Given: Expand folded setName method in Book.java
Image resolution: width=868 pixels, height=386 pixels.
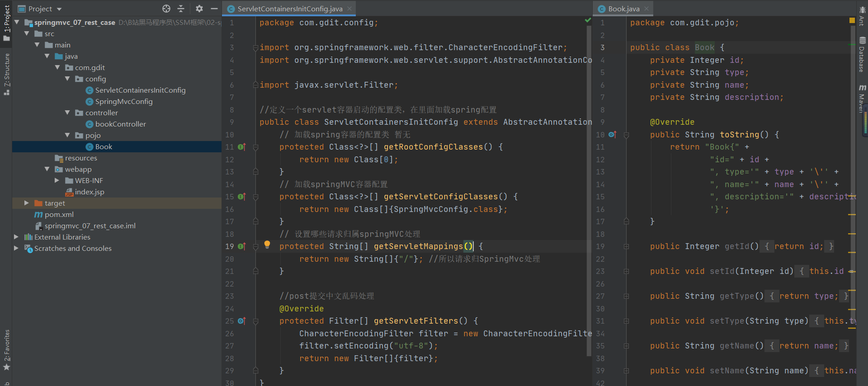Looking at the screenshot, I should (627, 371).
